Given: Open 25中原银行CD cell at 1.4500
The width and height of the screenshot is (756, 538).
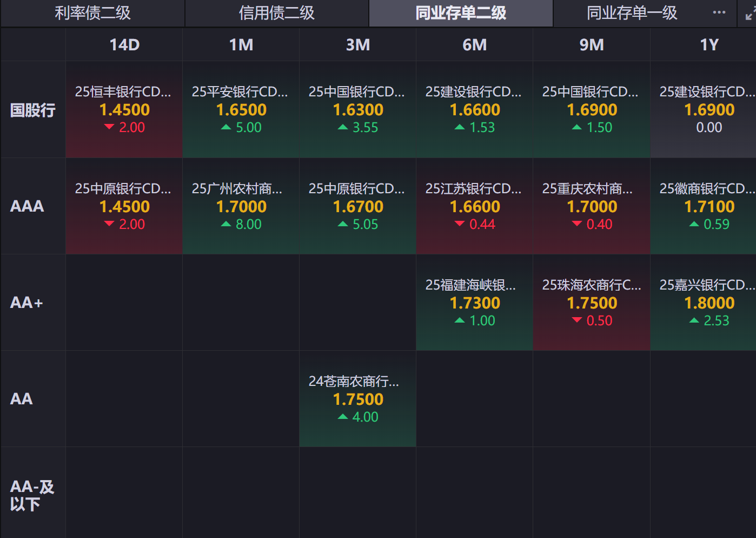Looking at the screenshot, I should pyautogui.click(x=124, y=206).
